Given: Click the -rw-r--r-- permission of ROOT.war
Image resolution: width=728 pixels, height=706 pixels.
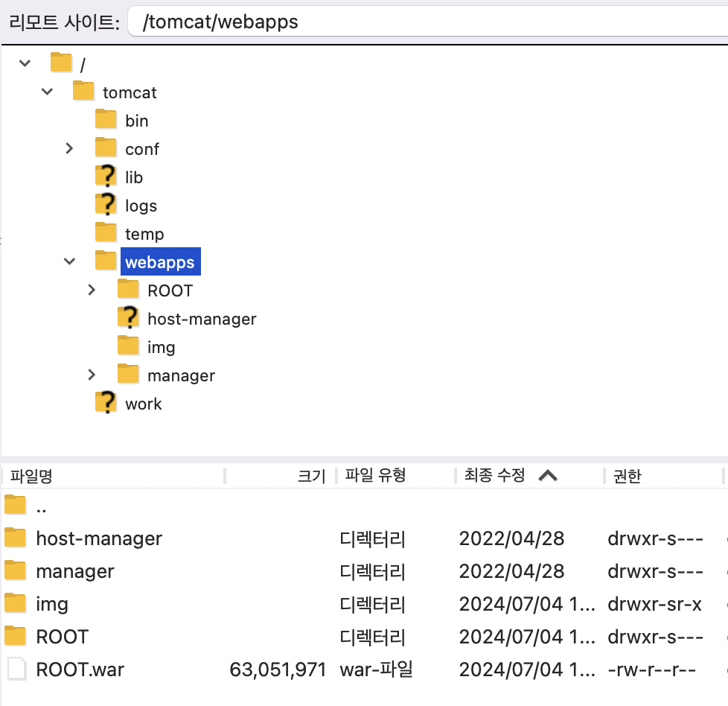Looking at the screenshot, I should coord(652,670).
